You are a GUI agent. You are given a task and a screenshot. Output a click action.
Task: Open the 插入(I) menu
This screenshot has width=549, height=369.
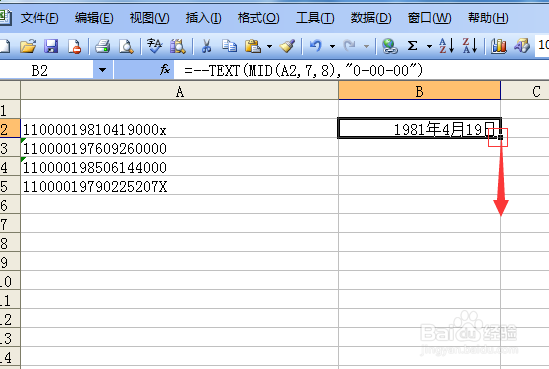coord(203,18)
